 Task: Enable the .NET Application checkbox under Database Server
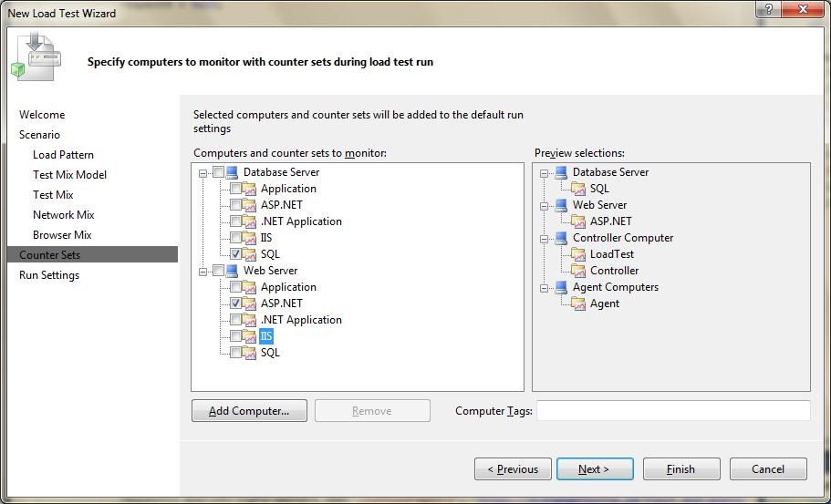point(236,221)
